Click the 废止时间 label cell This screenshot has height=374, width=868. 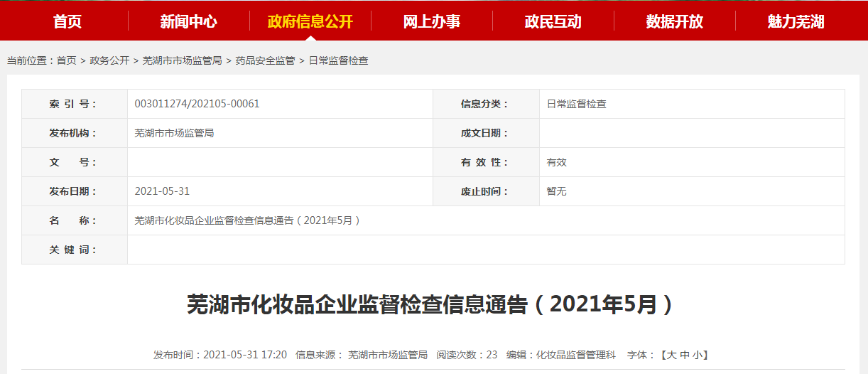(487, 191)
